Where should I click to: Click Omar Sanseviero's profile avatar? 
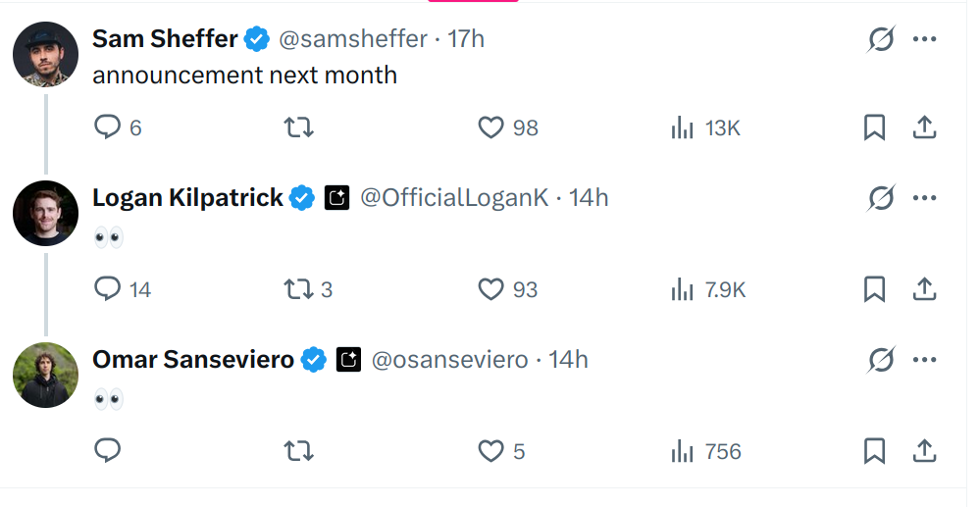[x=46, y=375]
